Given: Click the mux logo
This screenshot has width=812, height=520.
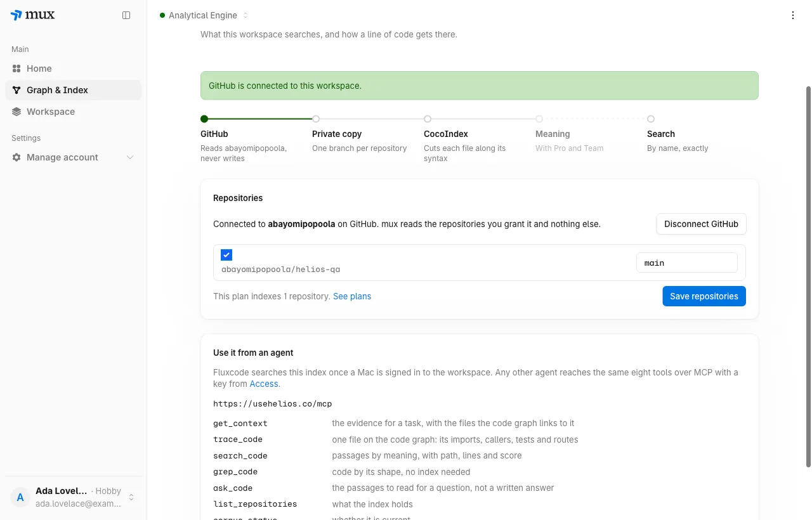Looking at the screenshot, I should [33, 15].
